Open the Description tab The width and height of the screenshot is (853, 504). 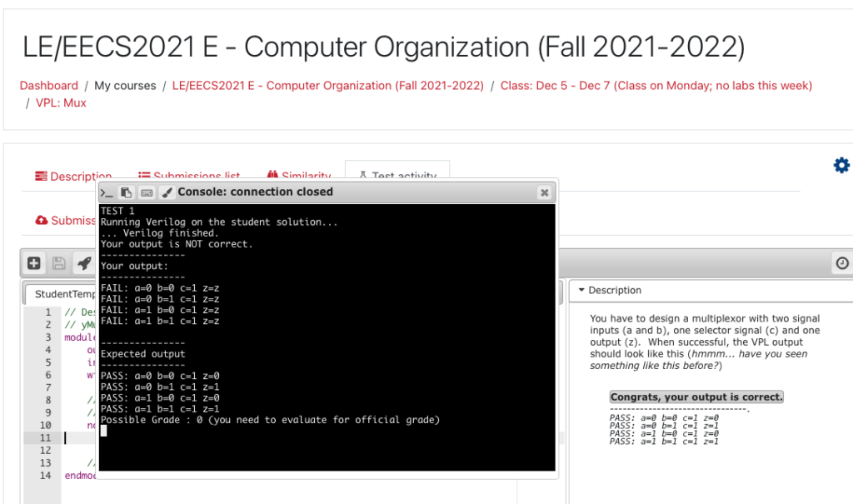[73, 177]
